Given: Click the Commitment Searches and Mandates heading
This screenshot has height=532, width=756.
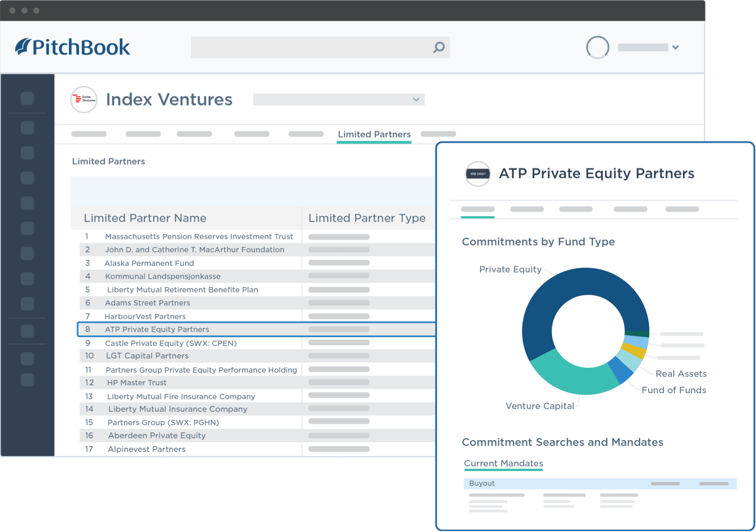Looking at the screenshot, I should coord(563,442).
